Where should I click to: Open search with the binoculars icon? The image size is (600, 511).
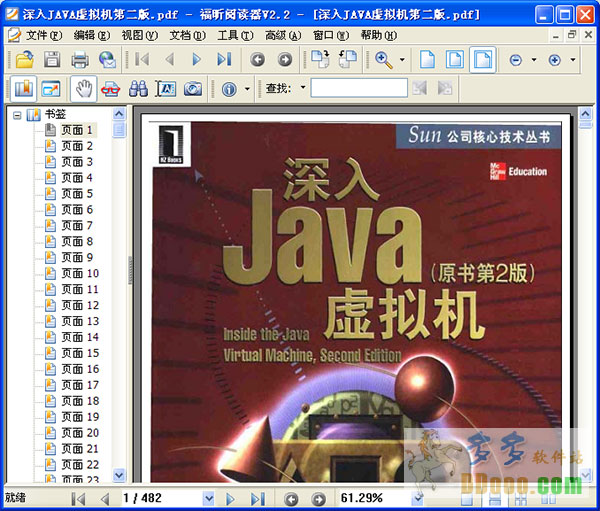[138, 89]
